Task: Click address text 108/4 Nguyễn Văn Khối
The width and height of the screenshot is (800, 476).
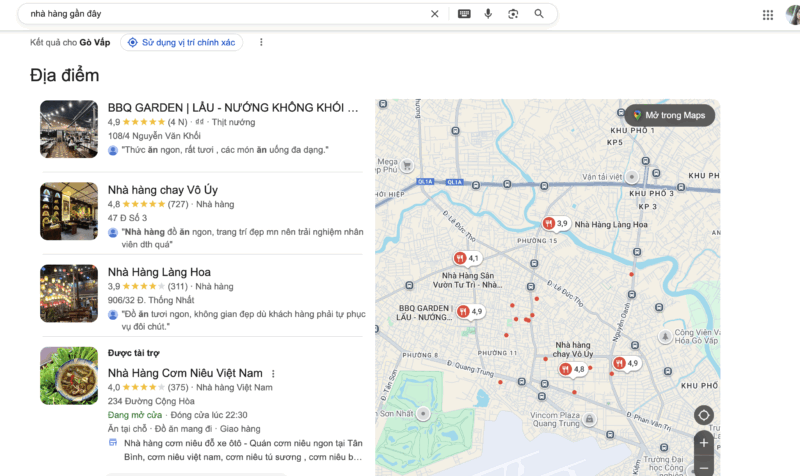Action: 154,136
